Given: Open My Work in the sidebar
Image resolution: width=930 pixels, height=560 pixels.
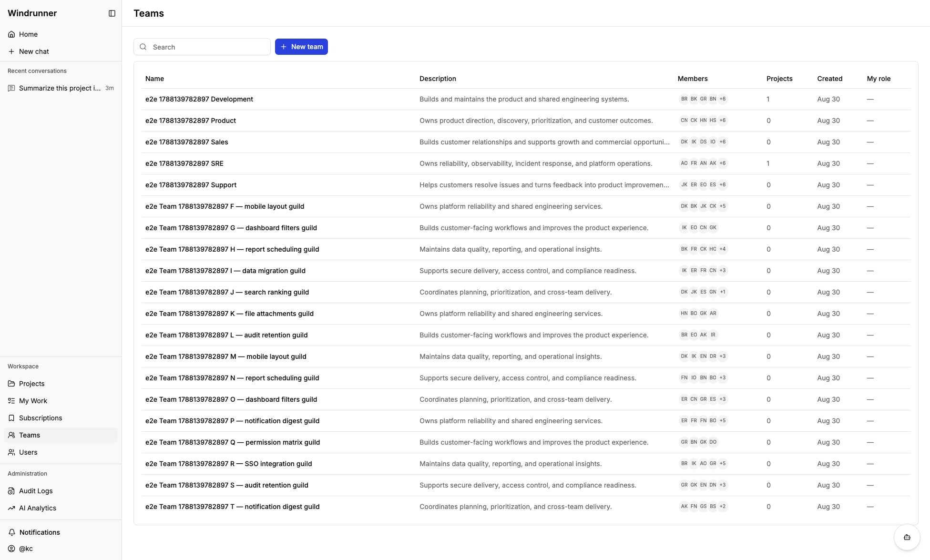Looking at the screenshot, I should tap(61, 401).
